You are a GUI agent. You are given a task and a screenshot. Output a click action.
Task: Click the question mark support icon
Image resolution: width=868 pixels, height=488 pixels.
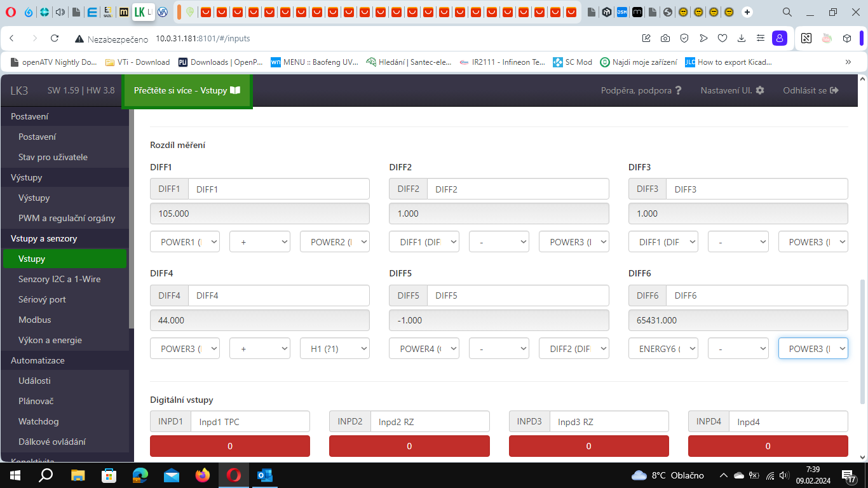point(679,90)
